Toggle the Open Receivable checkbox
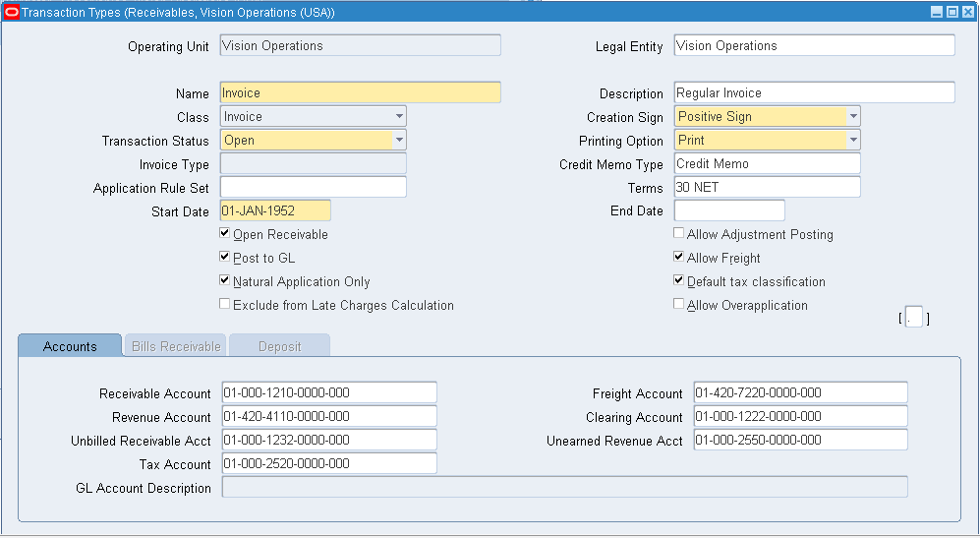Screen dimensions: 980x538 [x=225, y=234]
